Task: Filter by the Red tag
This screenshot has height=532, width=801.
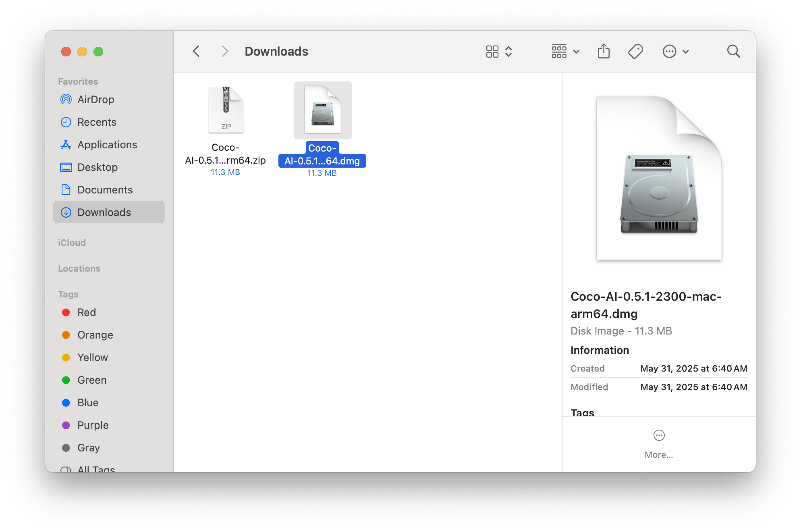Action: 86,312
